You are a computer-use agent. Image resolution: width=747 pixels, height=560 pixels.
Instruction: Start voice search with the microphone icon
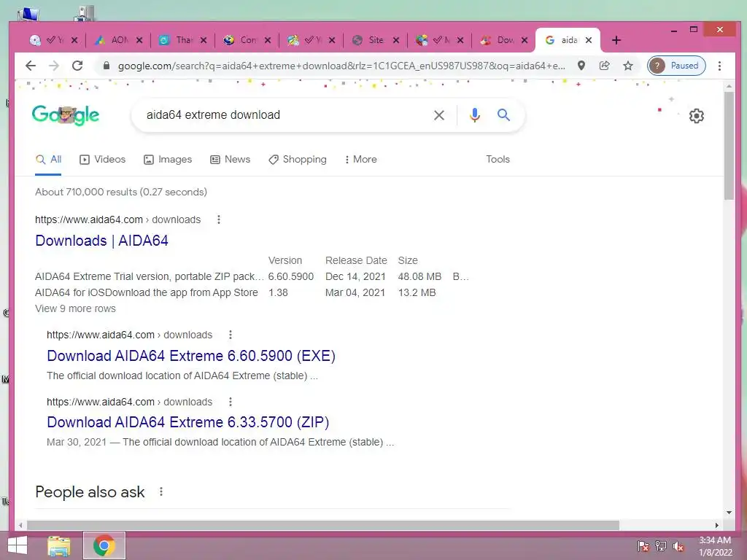[474, 115]
